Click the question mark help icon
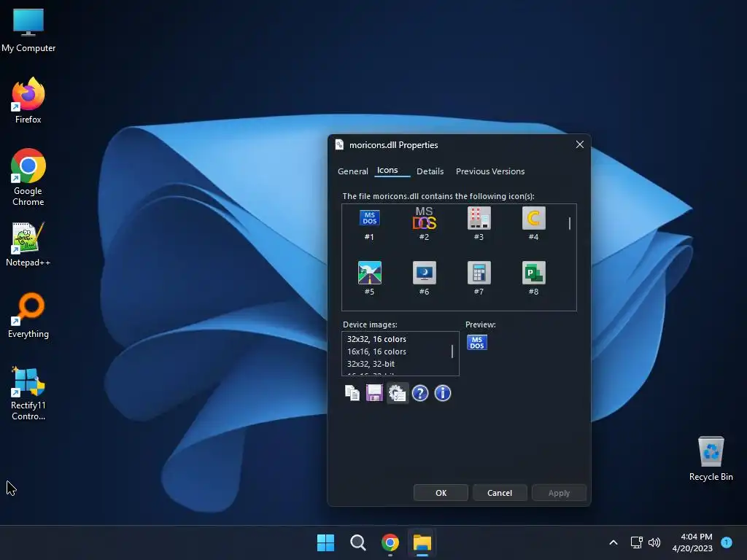 point(419,393)
